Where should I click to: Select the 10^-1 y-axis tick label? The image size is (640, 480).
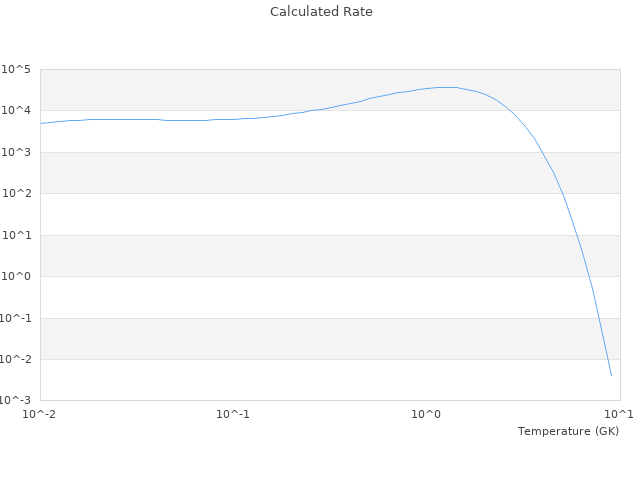coord(17,318)
